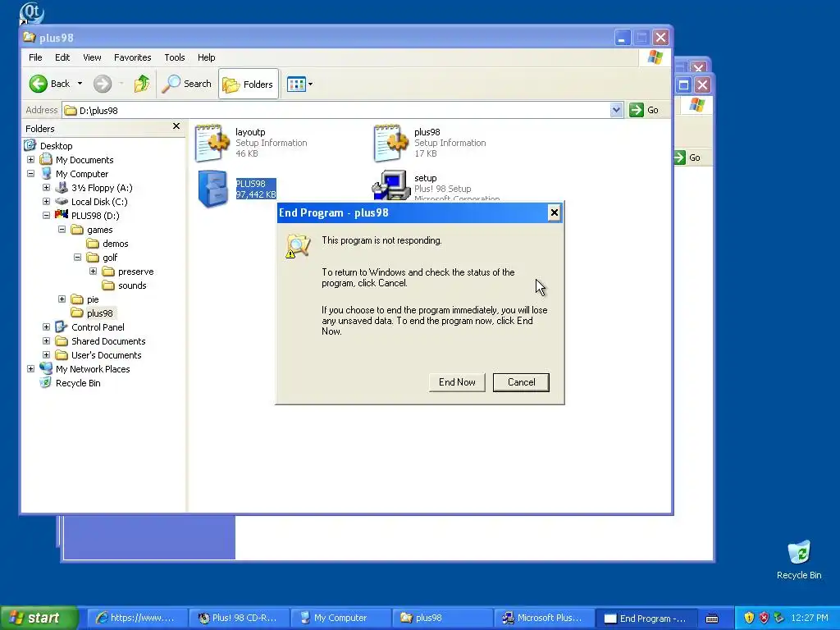The height and width of the screenshot is (630, 840).
Task: Click the green Back arrow icon
Action: pyautogui.click(x=38, y=84)
